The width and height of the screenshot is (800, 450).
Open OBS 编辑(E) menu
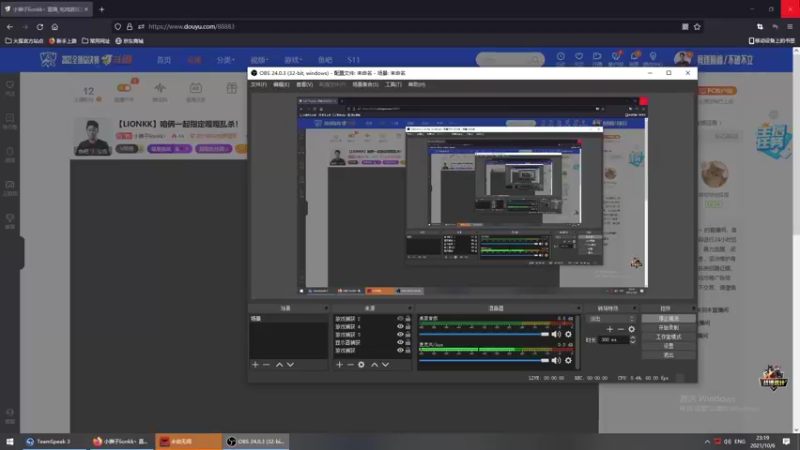281,85
